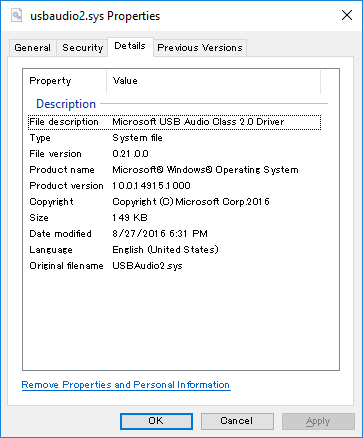Viewport: 363px width, 438px height.
Task: Select the Product version label
Action: tap(66, 186)
